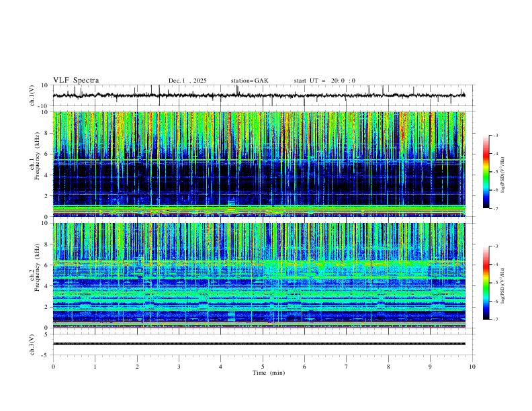
Task: Click the date label "Dec.1 , 2025"
Action: click(187, 81)
